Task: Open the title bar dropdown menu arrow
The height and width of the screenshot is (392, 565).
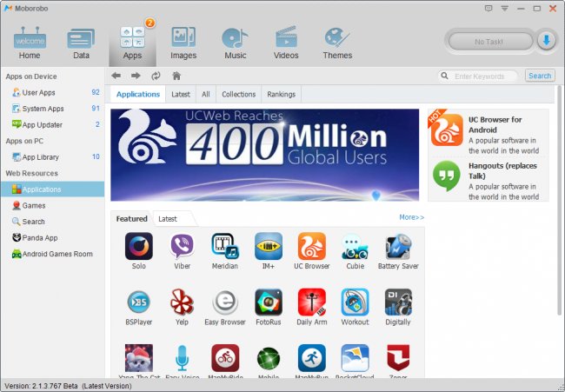Action: [505, 9]
